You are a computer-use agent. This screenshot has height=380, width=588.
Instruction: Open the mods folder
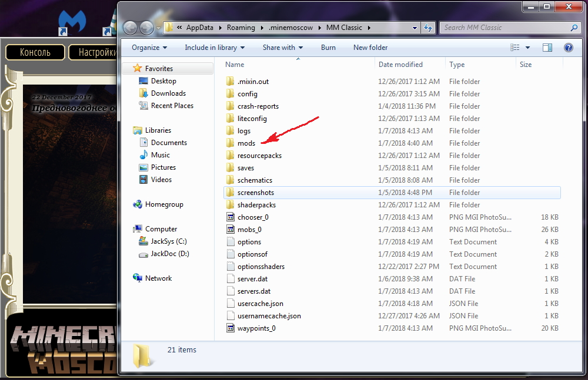click(x=246, y=143)
